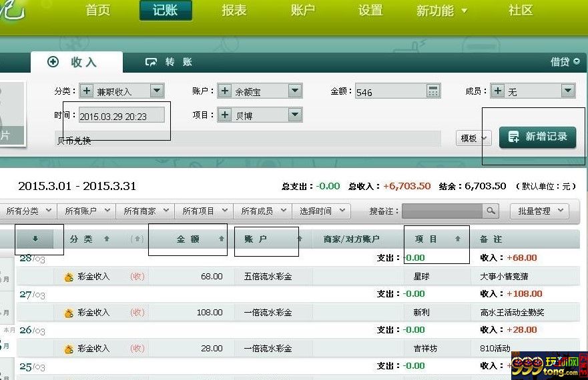Screen dimensions: 588x380
Task: Click the 商家/对方账户 column header
Action: point(351,239)
